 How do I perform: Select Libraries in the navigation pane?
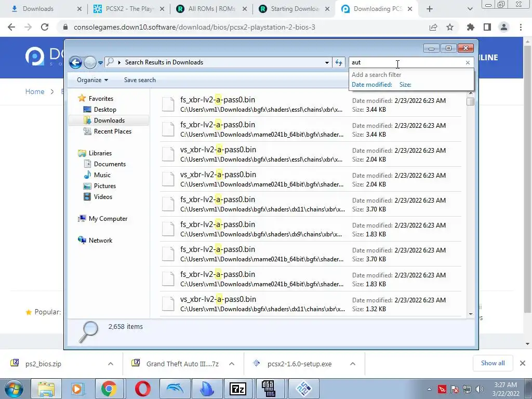coord(100,153)
